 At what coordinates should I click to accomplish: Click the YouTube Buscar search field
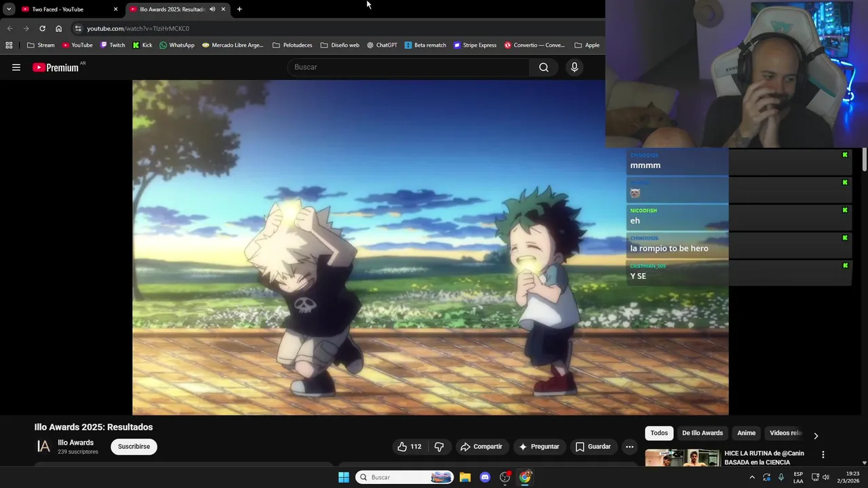[409, 67]
